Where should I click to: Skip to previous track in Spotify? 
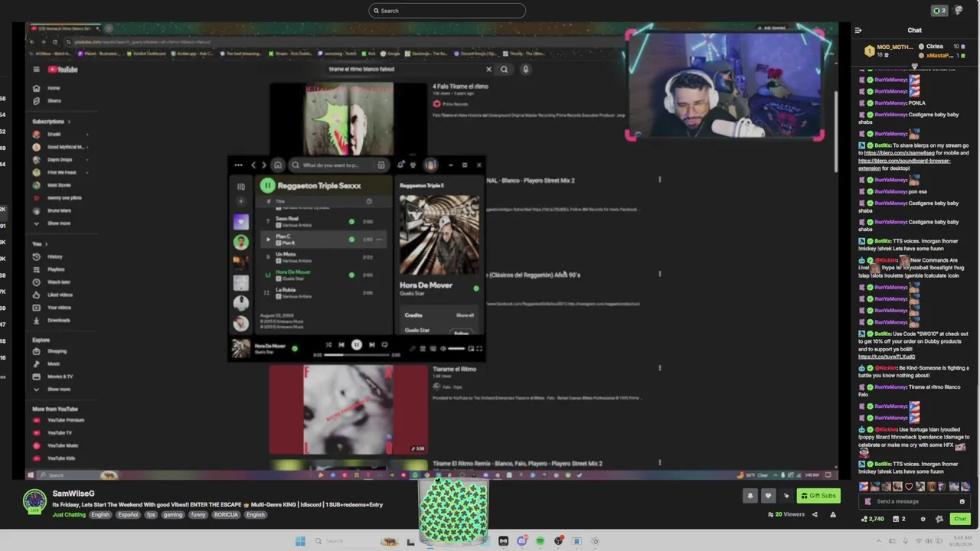point(341,345)
